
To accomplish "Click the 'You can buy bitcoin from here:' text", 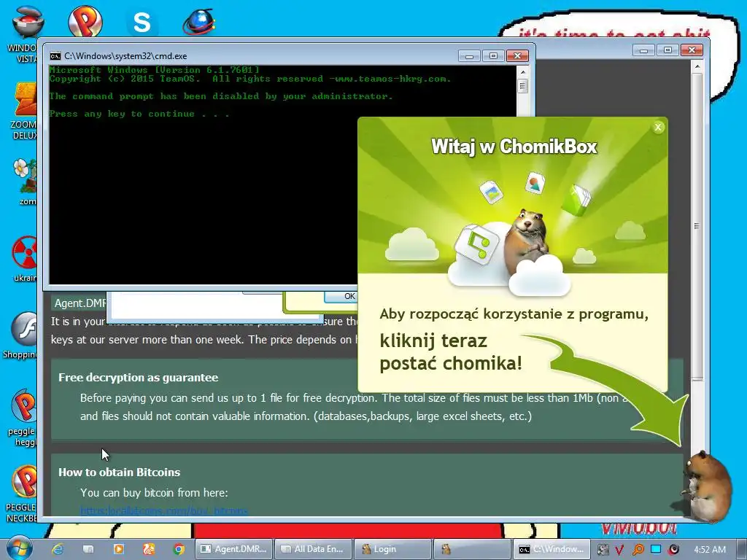I will click(x=154, y=493).
